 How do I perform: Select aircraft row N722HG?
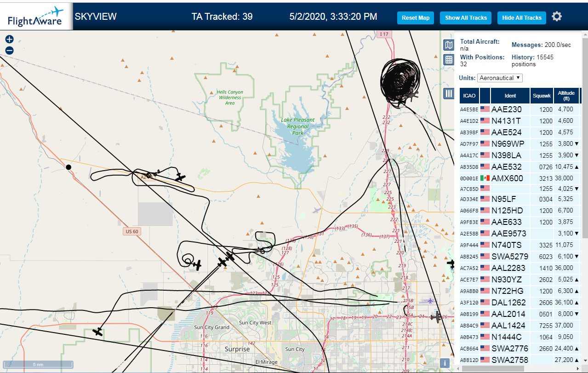pyautogui.click(x=519, y=291)
